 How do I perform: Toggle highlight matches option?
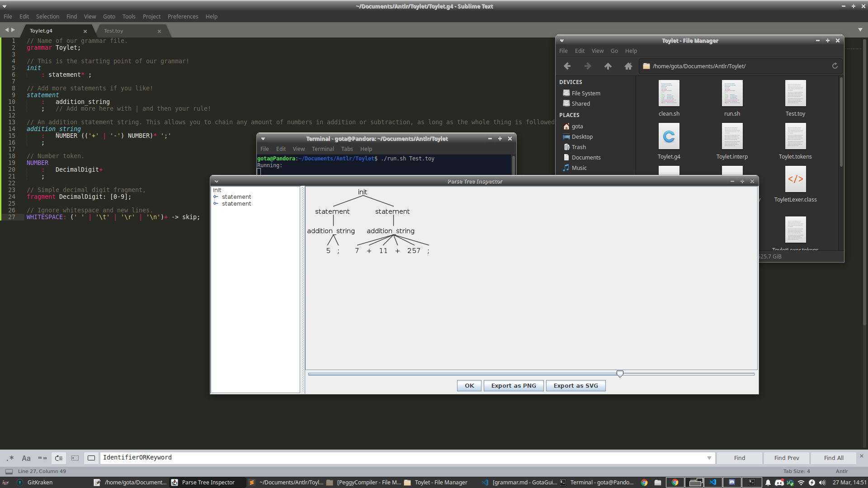[91, 458]
